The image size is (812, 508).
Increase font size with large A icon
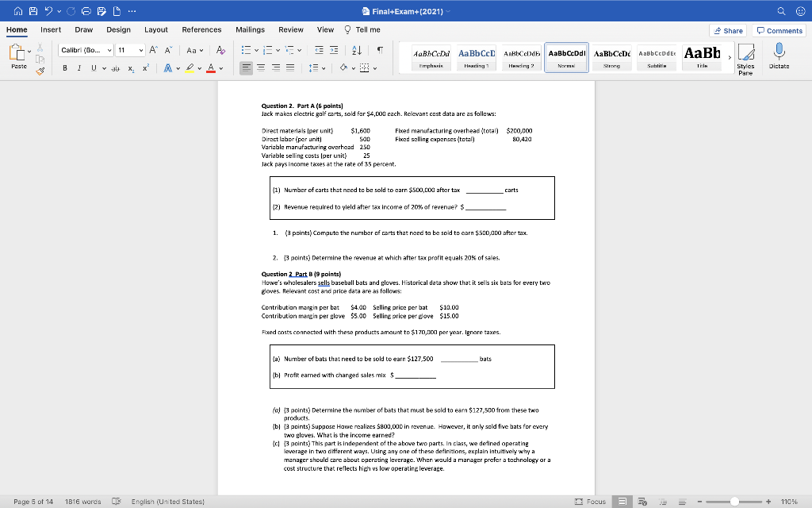click(x=153, y=50)
